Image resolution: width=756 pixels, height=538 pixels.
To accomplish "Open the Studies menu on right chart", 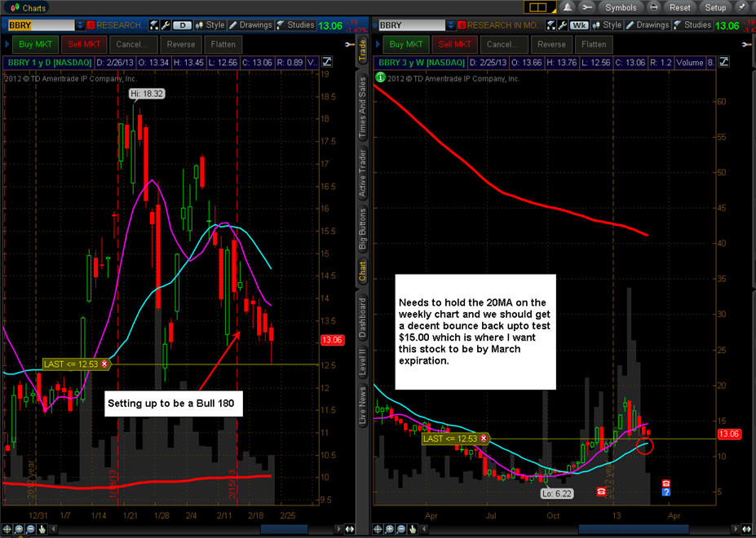I will [692, 25].
